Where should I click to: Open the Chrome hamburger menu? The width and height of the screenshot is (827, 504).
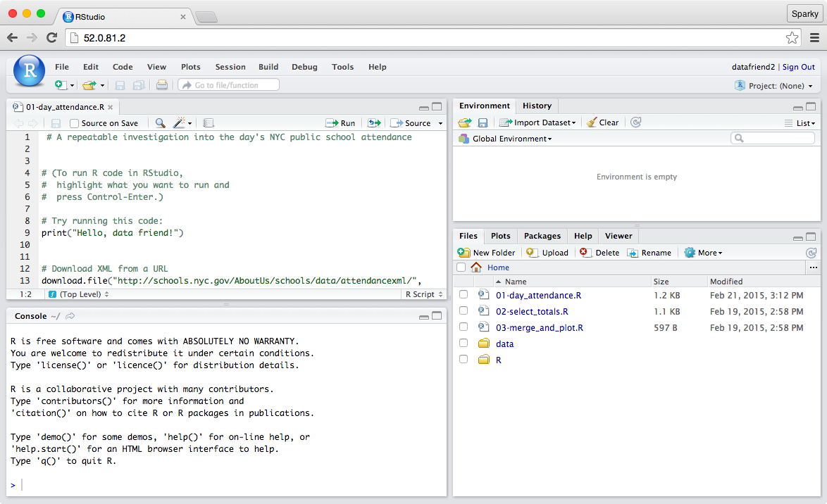click(814, 37)
